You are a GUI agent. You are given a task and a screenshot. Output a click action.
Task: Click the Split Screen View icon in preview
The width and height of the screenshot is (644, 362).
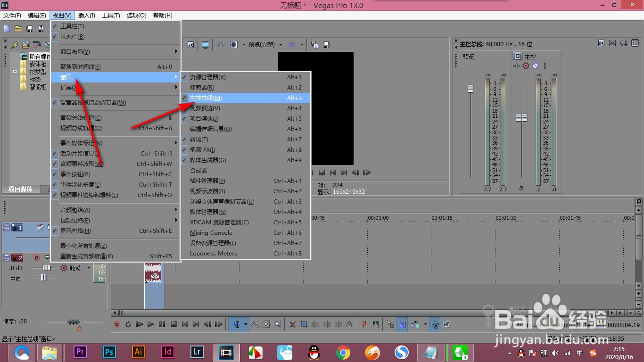pyautogui.click(x=233, y=45)
